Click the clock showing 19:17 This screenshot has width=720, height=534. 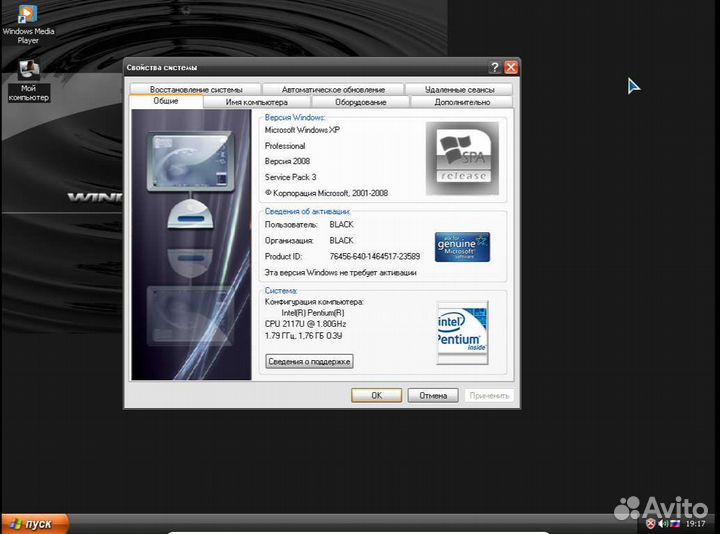(695, 524)
